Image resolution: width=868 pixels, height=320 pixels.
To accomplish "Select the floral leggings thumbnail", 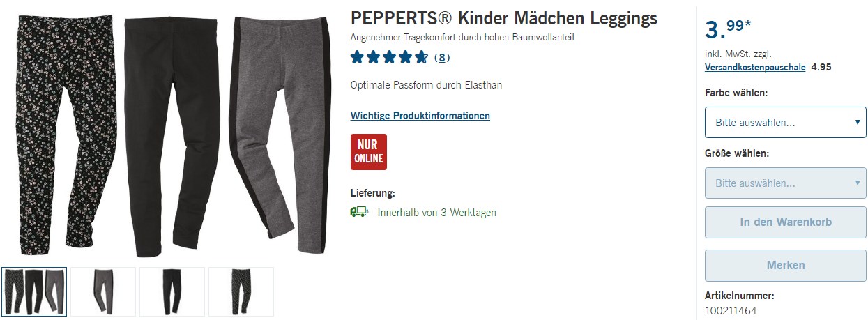I will (x=241, y=291).
